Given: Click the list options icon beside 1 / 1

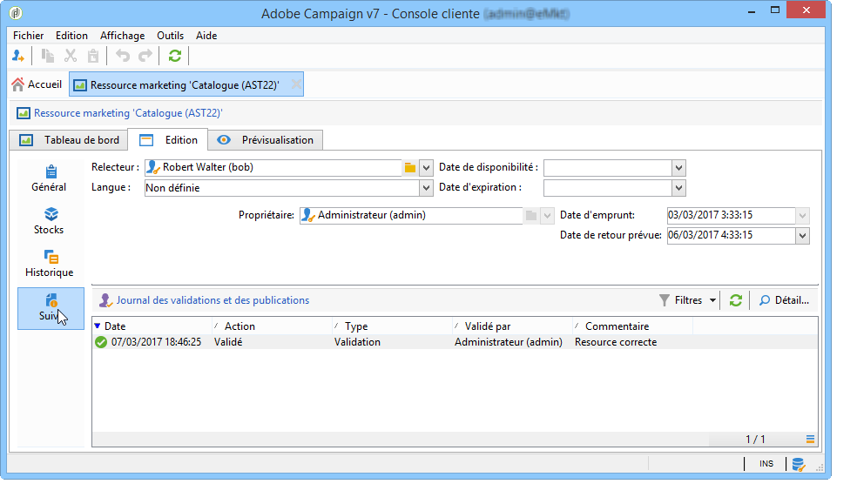Looking at the screenshot, I should pos(810,439).
